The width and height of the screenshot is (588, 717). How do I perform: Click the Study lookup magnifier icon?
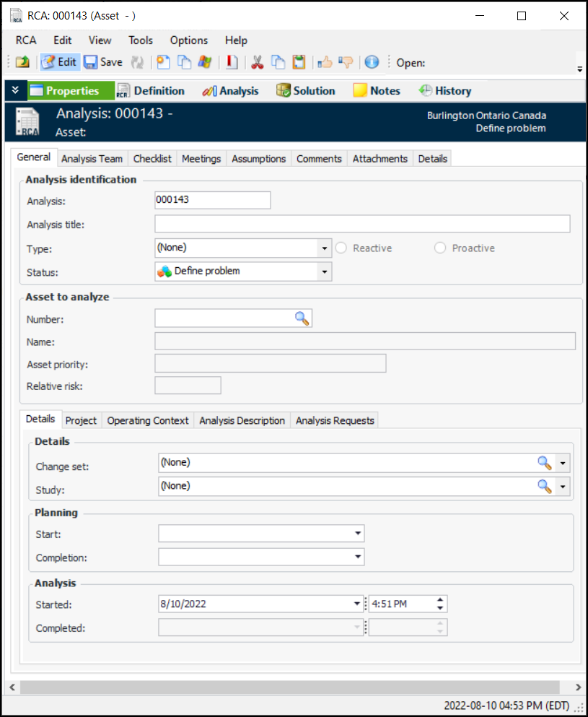[545, 486]
